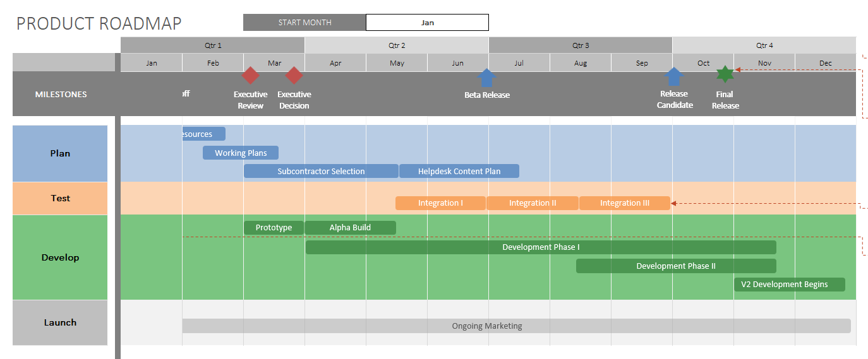The width and height of the screenshot is (868, 359).
Task: Click the Executive Review milestone label
Action: click(x=251, y=100)
